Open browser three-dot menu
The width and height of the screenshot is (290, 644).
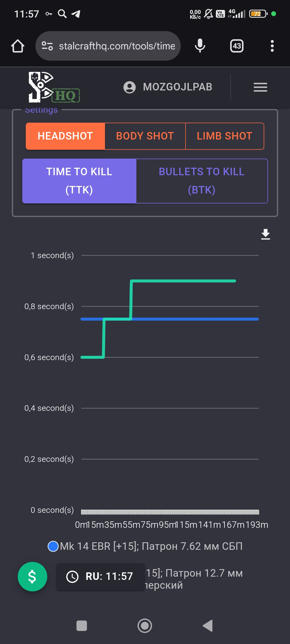coord(272,46)
